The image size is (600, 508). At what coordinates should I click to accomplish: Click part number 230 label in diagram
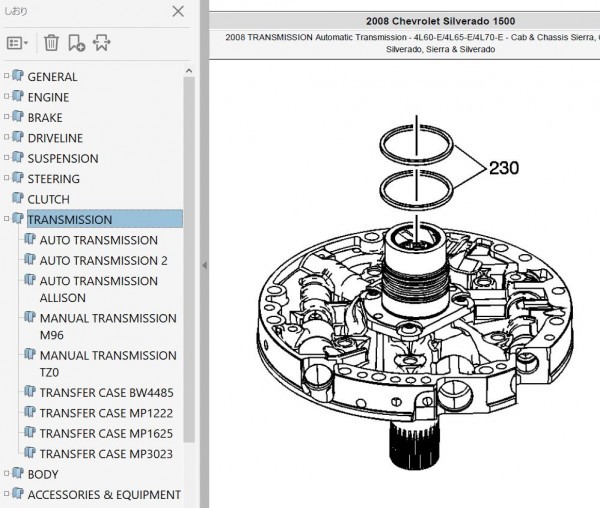click(x=504, y=168)
